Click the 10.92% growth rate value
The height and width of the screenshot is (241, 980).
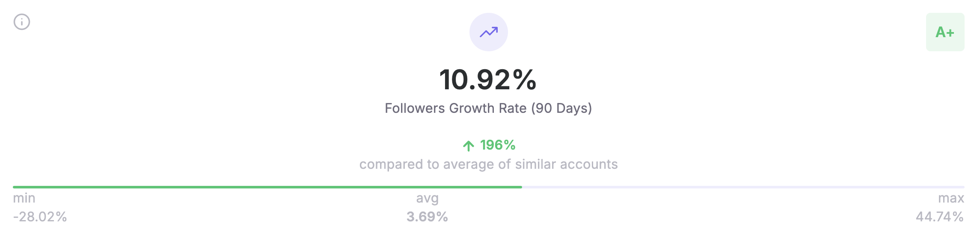point(488,79)
